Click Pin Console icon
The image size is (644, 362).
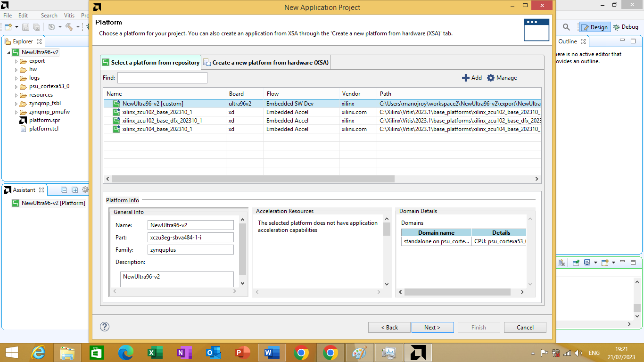pos(576,263)
